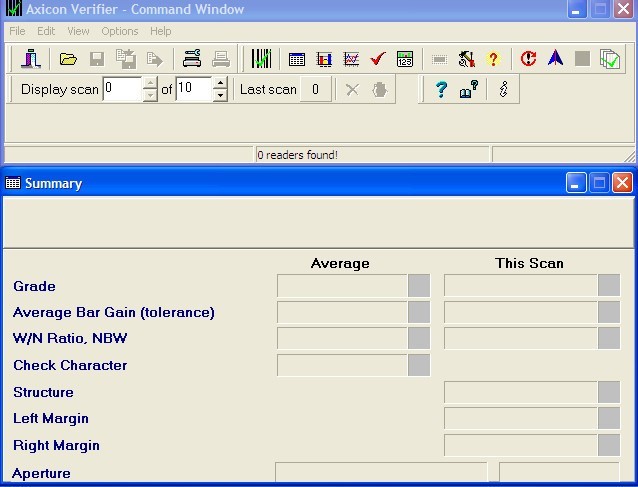638x487 pixels.
Task: Open the line graph view icon
Action: [x=351, y=59]
